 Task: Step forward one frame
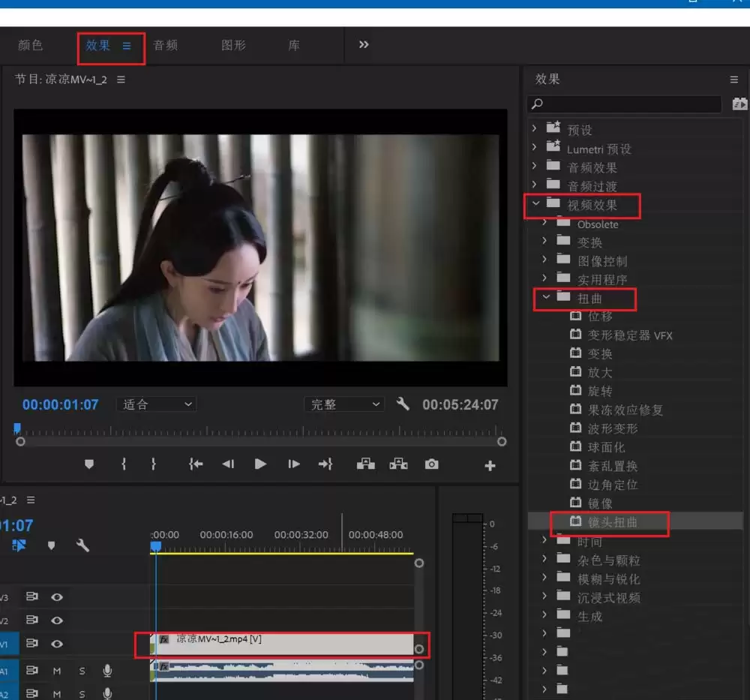pos(294,464)
